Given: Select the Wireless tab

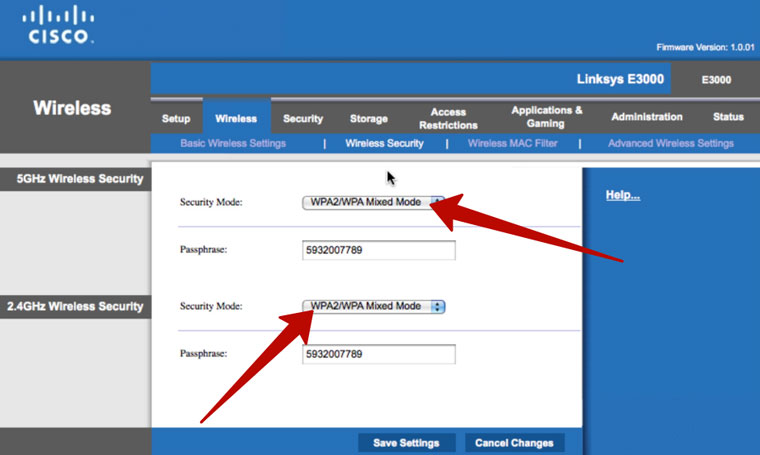Looking at the screenshot, I should [x=236, y=118].
